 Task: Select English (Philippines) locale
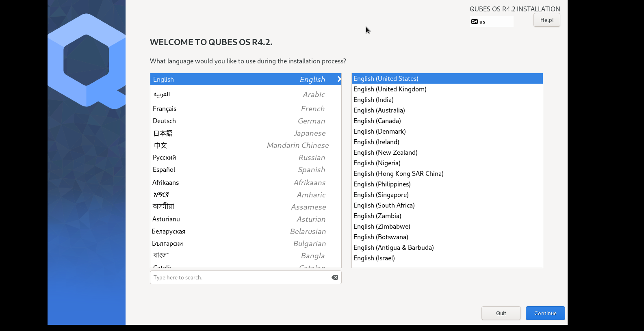click(447, 184)
